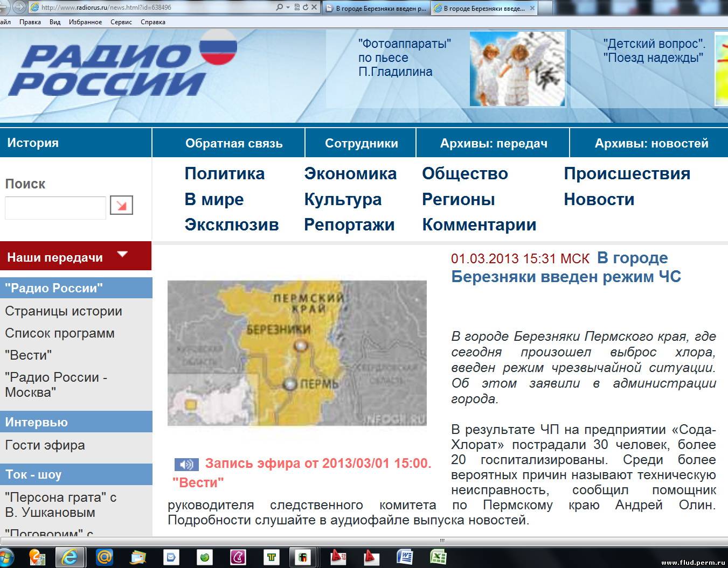Open the Microsoft Excel taskbar icon
The width and height of the screenshot is (728, 568).
pyautogui.click(x=438, y=557)
